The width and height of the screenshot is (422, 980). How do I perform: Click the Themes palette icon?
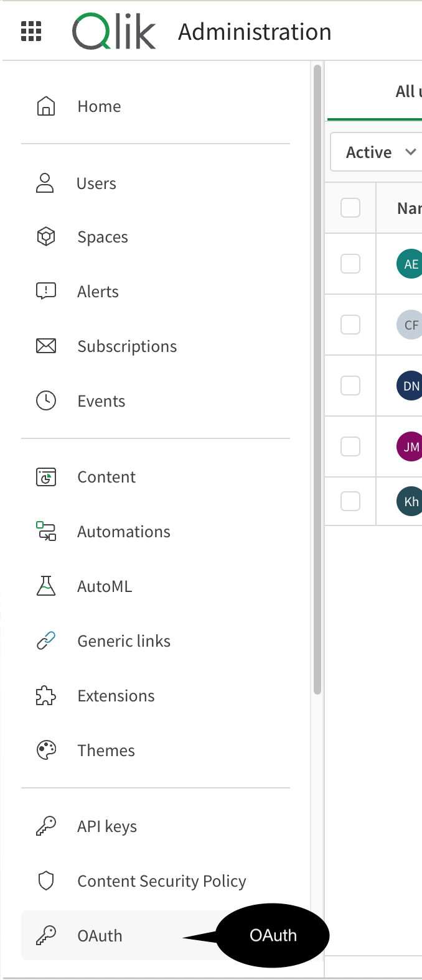[x=46, y=751]
